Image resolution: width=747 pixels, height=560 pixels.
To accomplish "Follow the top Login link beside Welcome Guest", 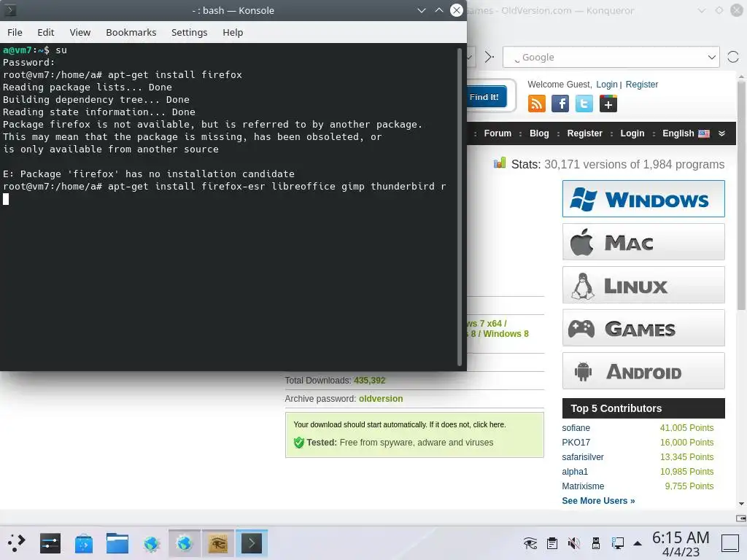I will tap(606, 85).
